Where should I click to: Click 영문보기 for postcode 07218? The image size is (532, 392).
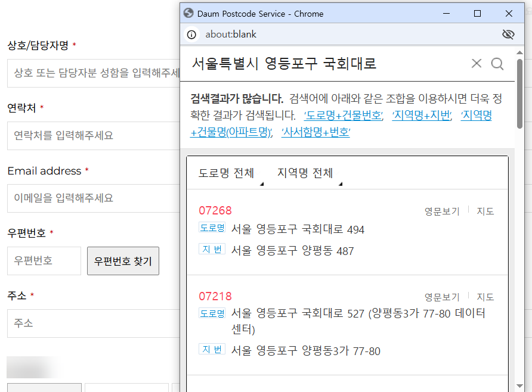(x=442, y=297)
